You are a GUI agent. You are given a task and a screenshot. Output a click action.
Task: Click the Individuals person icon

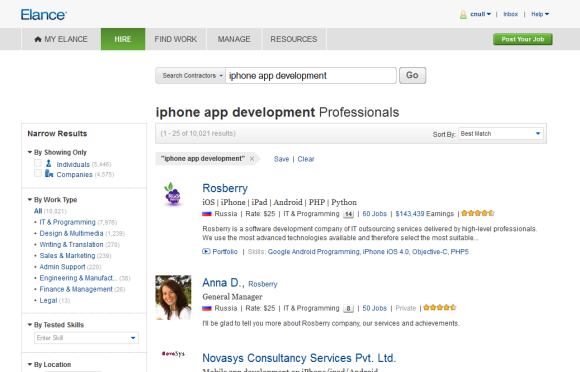48,163
